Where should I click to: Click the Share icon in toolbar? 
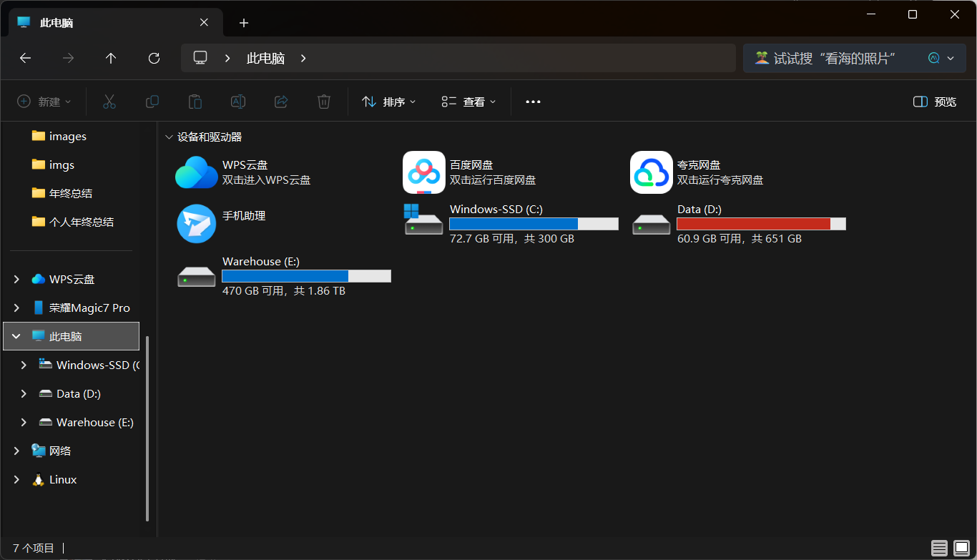[x=281, y=102]
